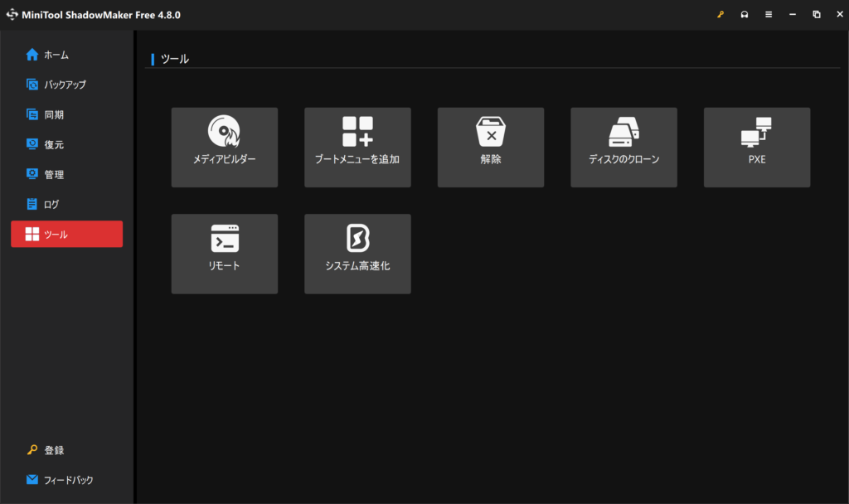Open the hamburger menu in title bar
This screenshot has width=849, height=504.
(769, 15)
